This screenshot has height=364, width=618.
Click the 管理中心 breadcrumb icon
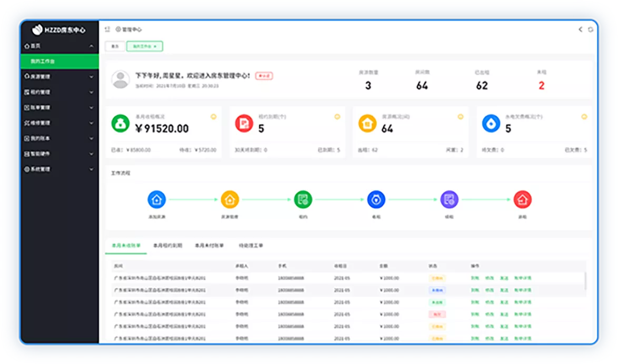click(x=118, y=29)
